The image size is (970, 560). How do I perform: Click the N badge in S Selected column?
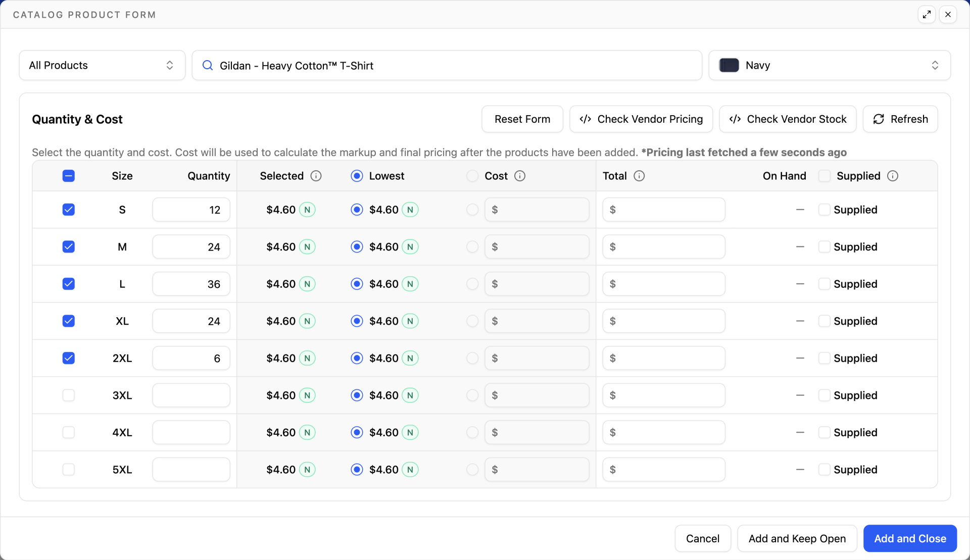point(307,210)
